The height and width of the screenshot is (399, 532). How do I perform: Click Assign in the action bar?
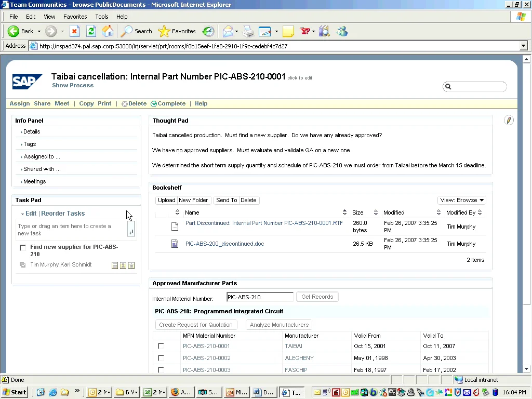coord(19,103)
